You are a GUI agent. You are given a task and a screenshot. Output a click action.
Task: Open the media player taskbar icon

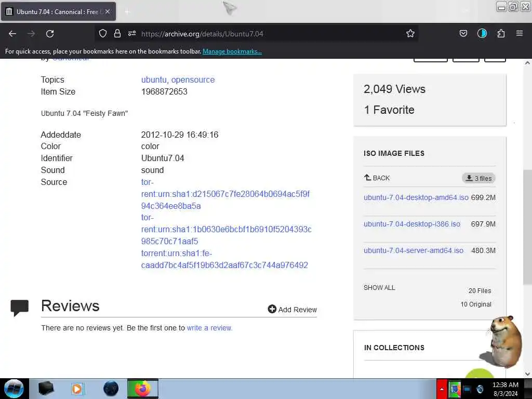[77, 389]
